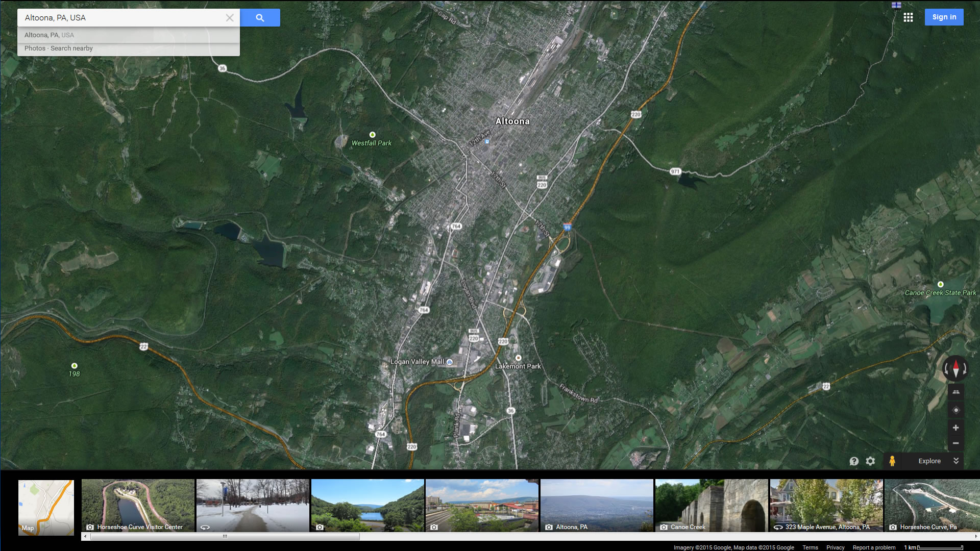Open the Canoe Creek photo thumbnail
The image size is (980, 551).
711,505
